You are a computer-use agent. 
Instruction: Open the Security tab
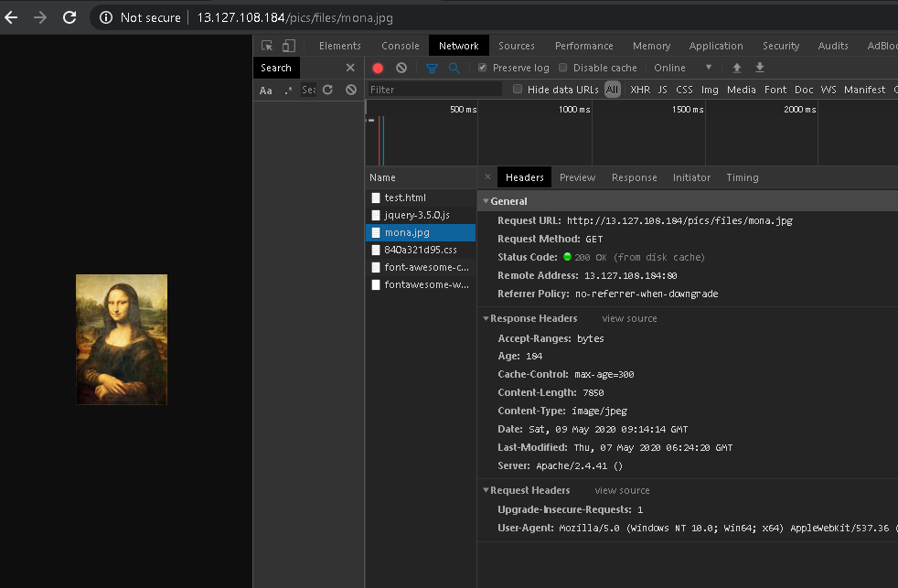(781, 46)
